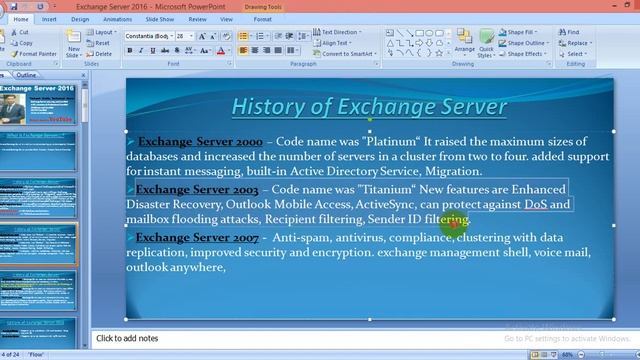This screenshot has height=360, width=640.
Task: Toggle italic formatting
Action: [141, 51]
